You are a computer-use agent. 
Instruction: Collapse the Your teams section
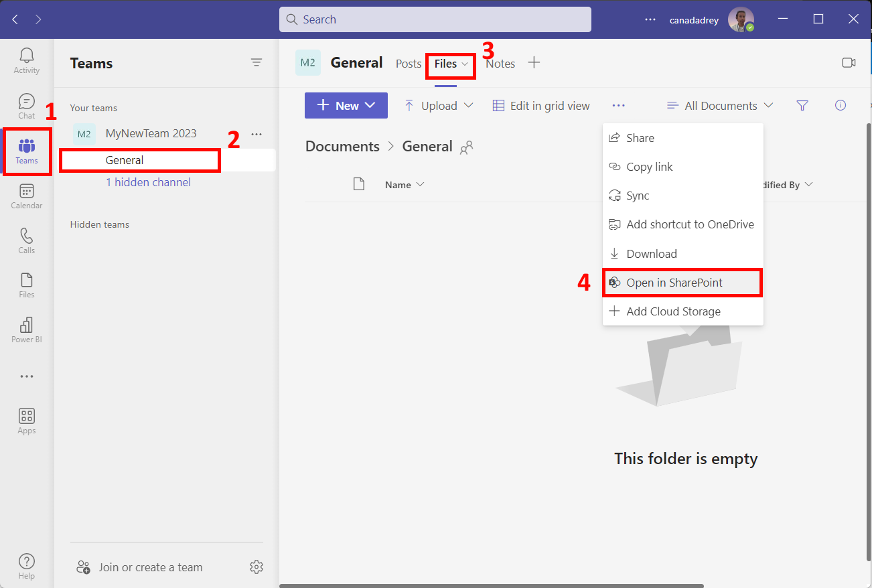tap(93, 108)
